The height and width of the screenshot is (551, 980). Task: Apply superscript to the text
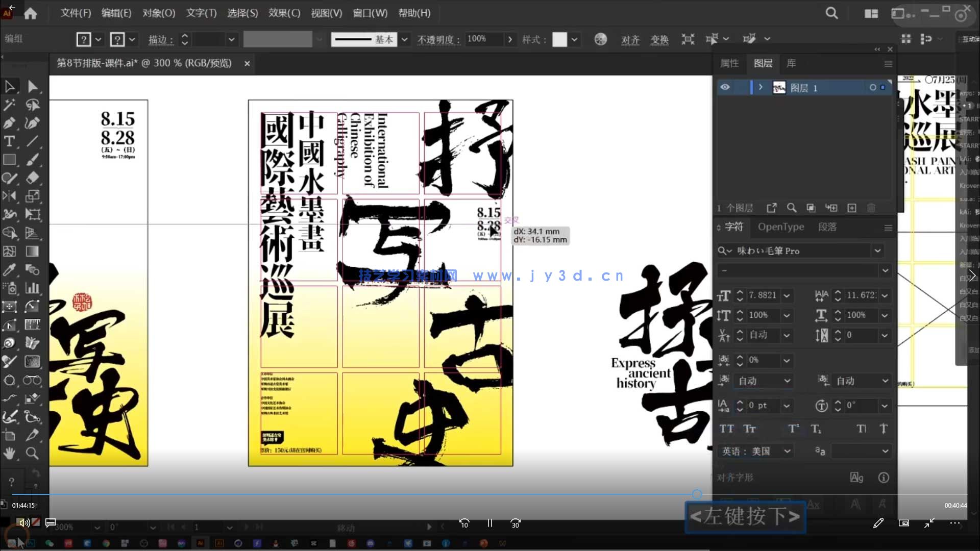point(792,429)
